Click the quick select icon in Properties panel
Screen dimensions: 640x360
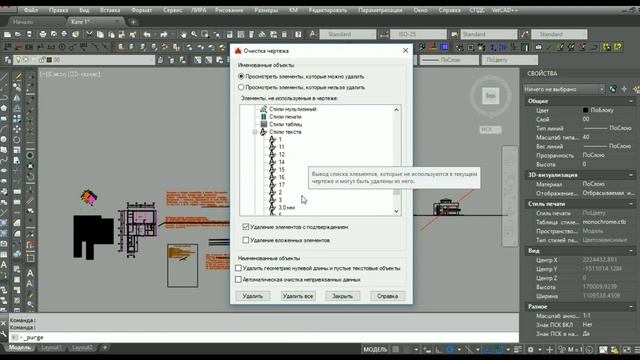[x=613, y=89]
